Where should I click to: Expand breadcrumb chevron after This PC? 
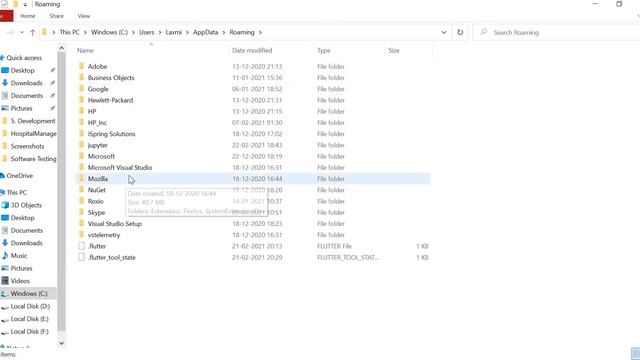click(85, 32)
